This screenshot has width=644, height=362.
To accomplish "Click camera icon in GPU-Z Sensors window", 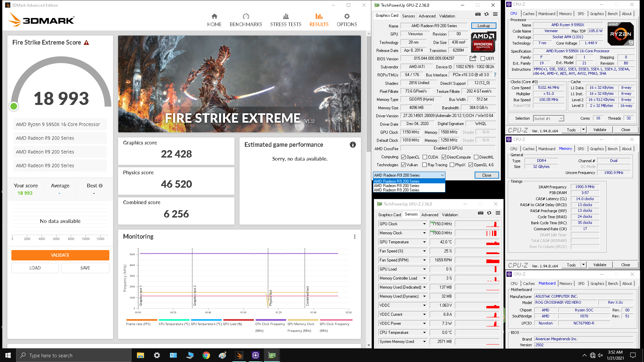I will [481, 213].
